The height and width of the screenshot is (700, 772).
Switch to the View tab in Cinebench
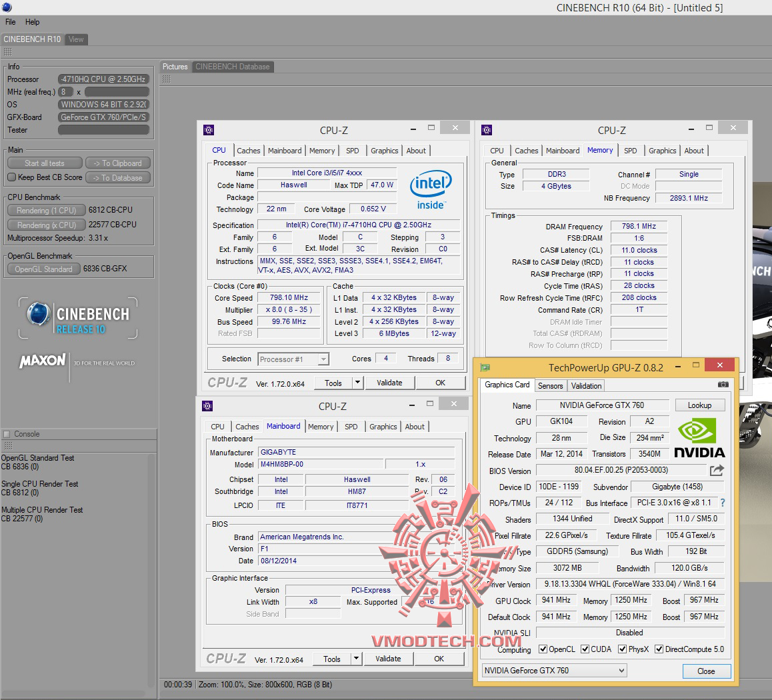[76, 39]
